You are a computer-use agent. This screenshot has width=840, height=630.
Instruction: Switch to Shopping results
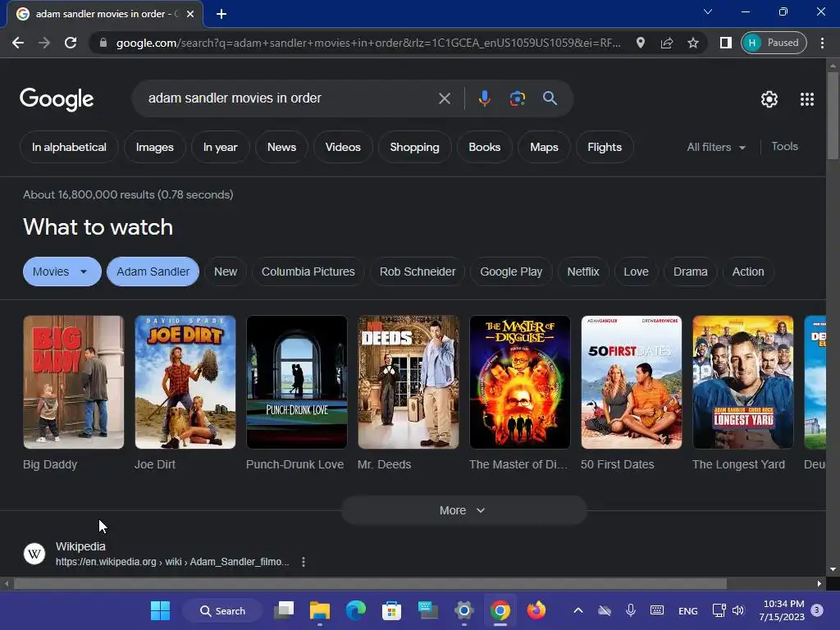414,148
